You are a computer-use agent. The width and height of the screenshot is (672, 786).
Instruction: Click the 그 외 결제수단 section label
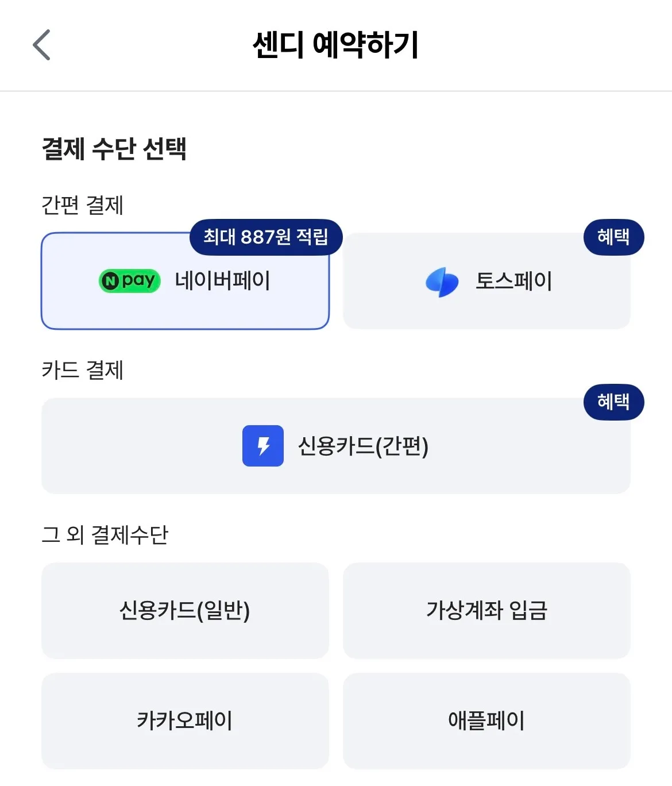105,535
